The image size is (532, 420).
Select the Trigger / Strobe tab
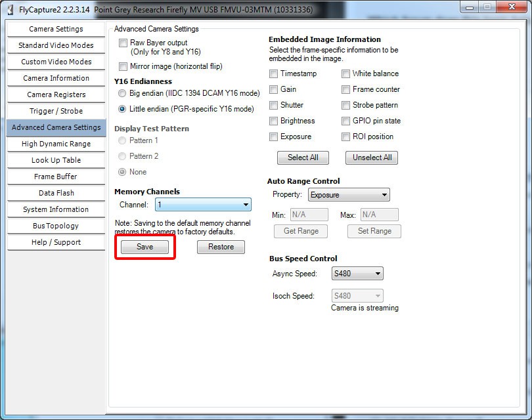pyautogui.click(x=56, y=111)
